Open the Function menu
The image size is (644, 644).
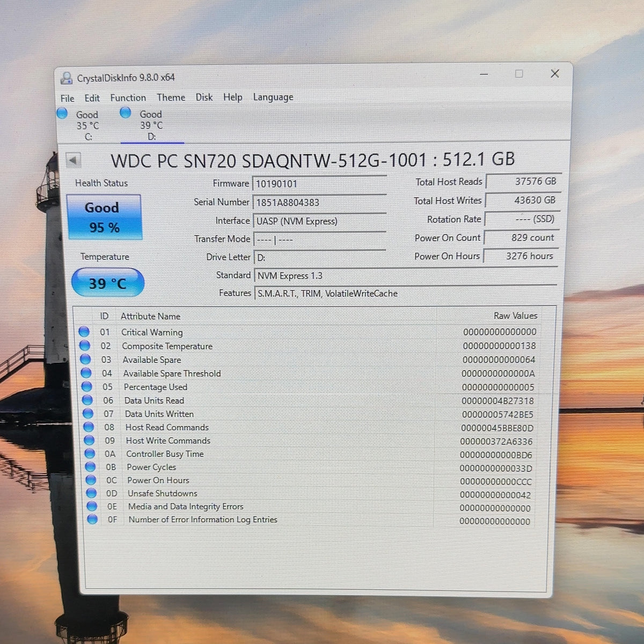pyautogui.click(x=128, y=98)
